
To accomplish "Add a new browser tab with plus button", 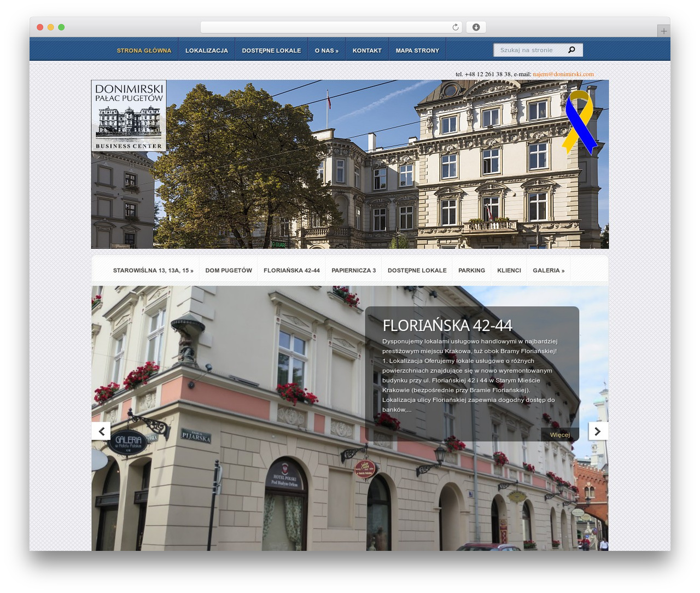I will pos(663,31).
